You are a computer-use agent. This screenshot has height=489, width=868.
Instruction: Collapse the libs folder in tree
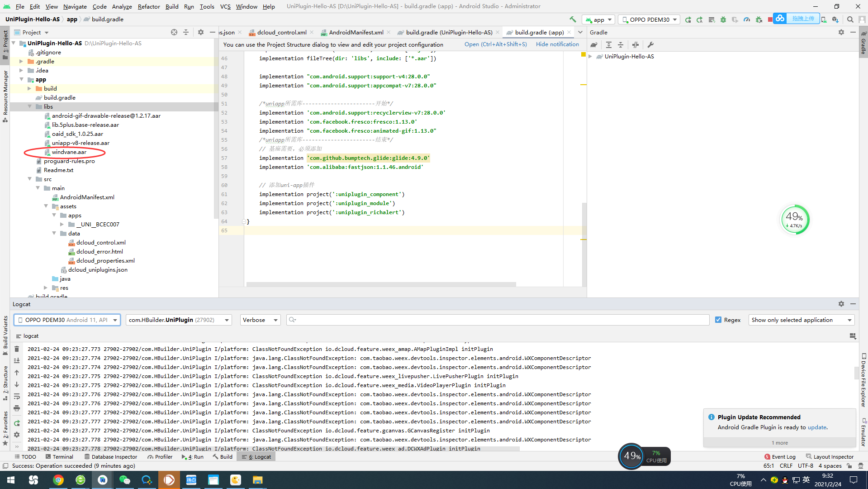click(29, 106)
